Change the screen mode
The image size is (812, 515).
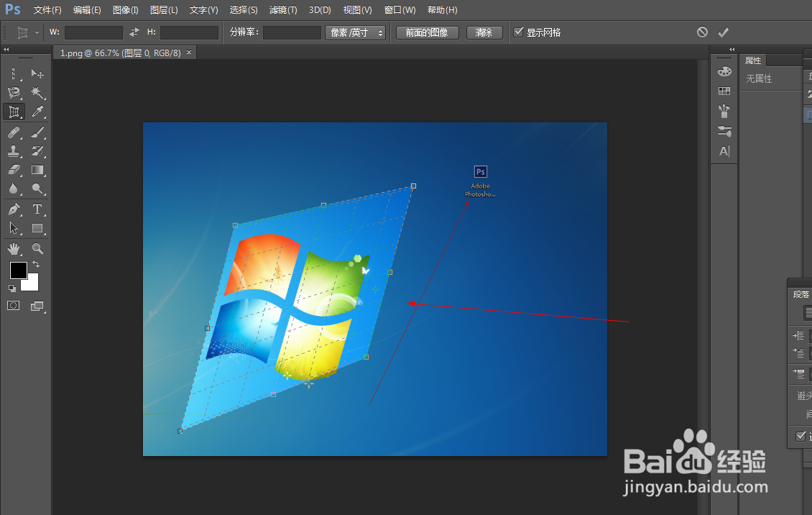[x=37, y=306]
